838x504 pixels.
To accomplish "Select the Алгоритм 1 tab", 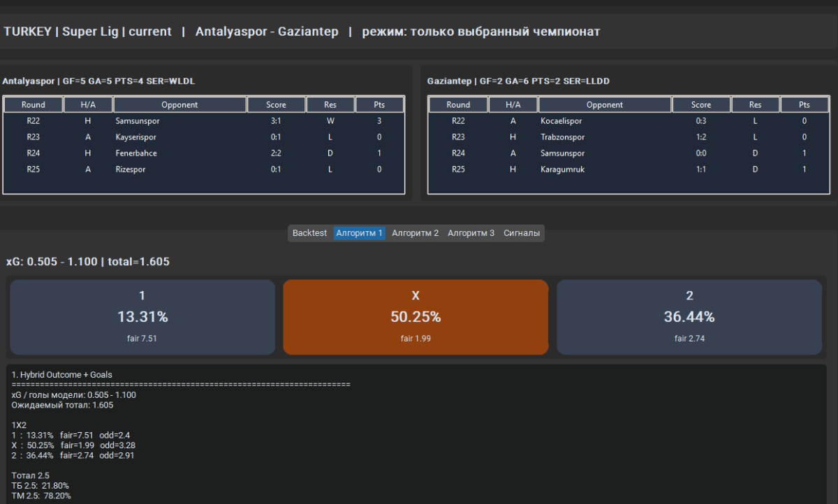I will (359, 233).
